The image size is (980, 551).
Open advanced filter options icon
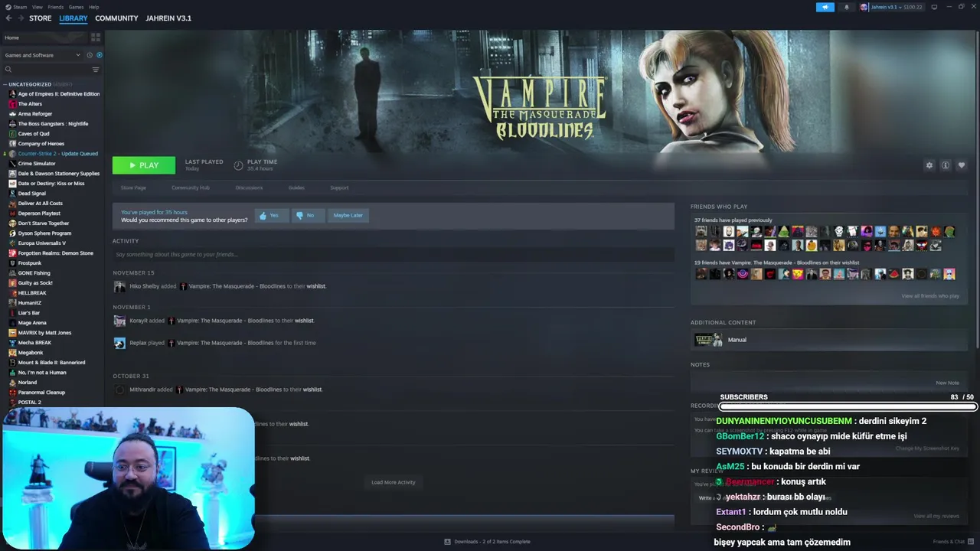[x=96, y=70]
